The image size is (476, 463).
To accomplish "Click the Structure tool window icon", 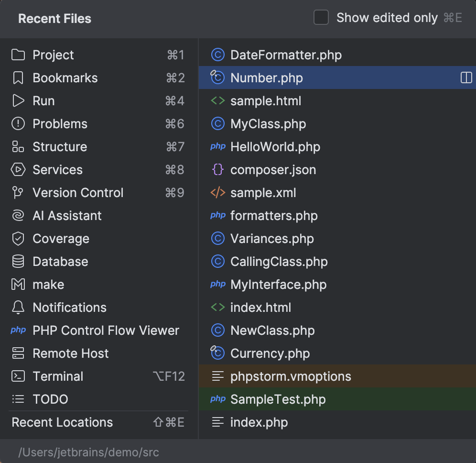I will (x=18, y=146).
